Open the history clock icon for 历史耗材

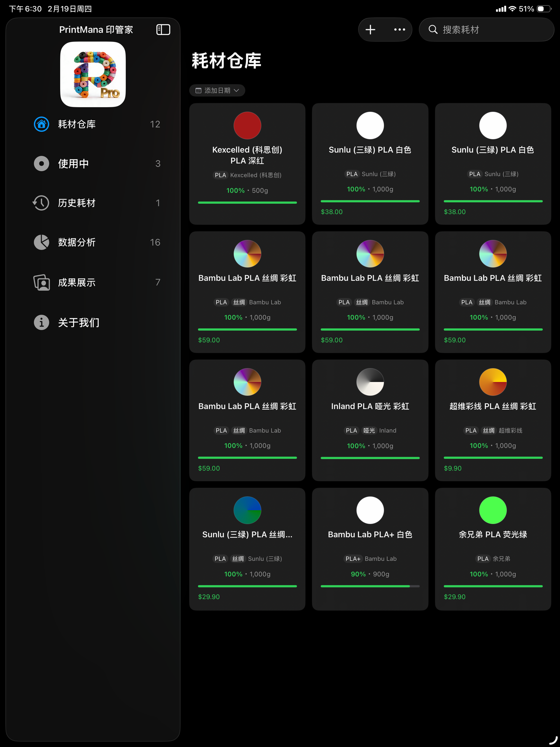tap(41, 202)
